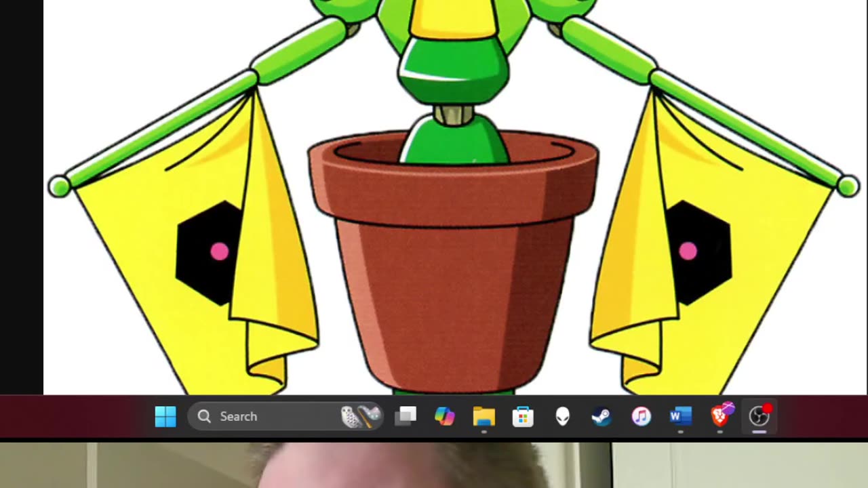868x488 pixels.
Task: Open Steam from the taskbar
Action: (601, 417)
